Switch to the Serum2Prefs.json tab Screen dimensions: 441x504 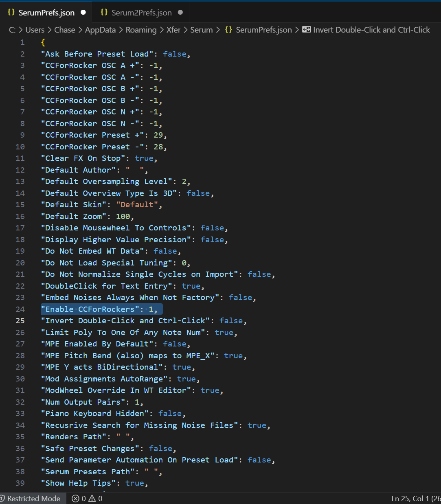click(141, 13)
